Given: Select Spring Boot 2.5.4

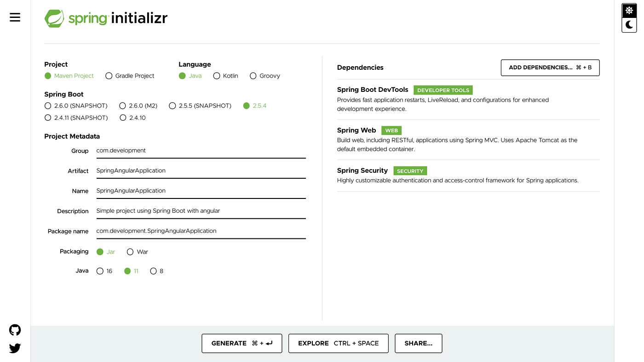Looking at the screenshot, I should click(x=255, y=106).
